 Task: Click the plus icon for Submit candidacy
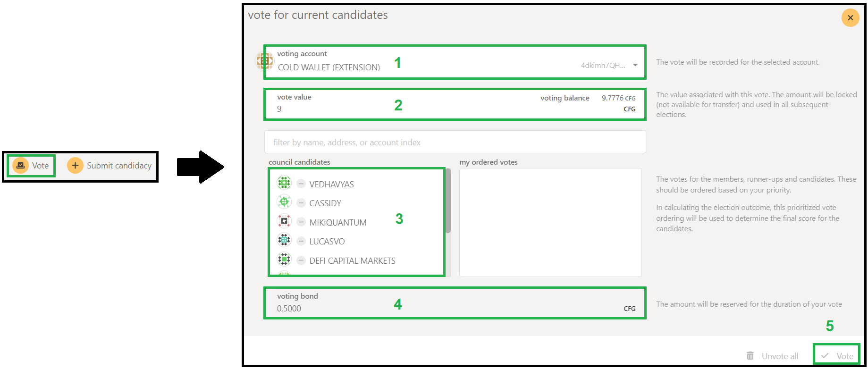[x=75, y=166]
